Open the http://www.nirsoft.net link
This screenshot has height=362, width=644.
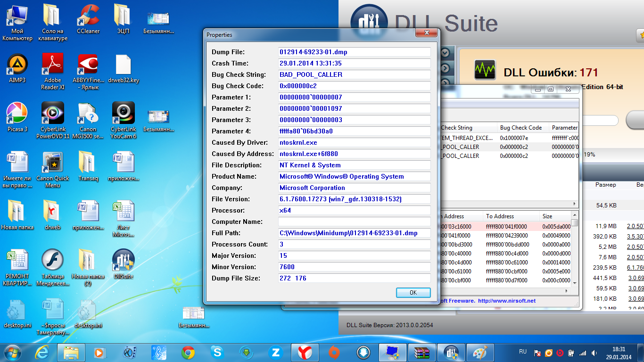[507, 301]
